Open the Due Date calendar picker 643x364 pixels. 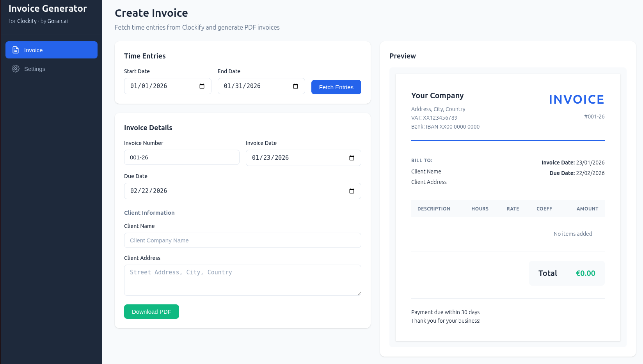coord(352,191)
